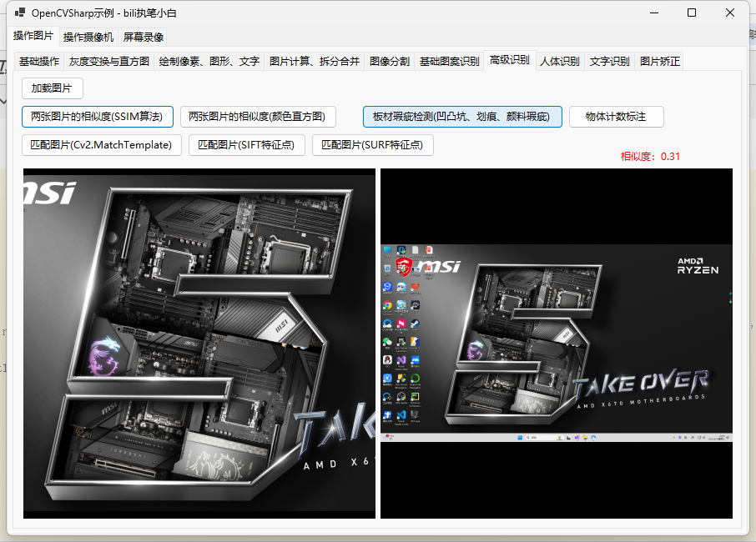Click the 加载图片 button to load images
Screen dimensions: 756x542
point(52,88)
